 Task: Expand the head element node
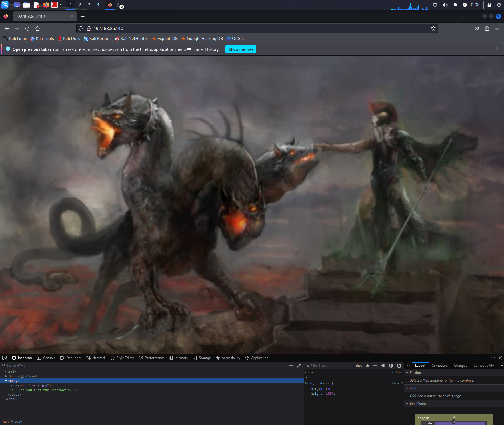coord(6,376)
